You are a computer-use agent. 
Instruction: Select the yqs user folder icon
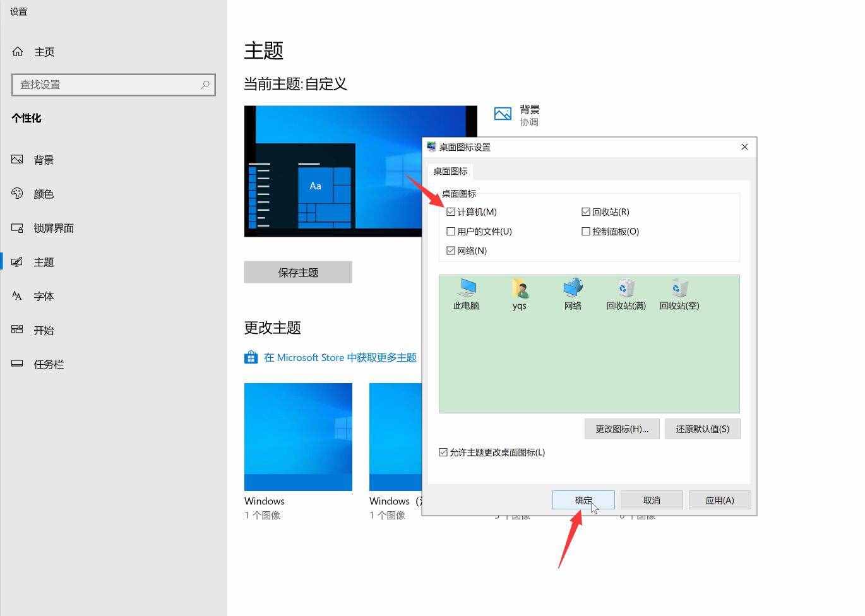coord(519,289)
